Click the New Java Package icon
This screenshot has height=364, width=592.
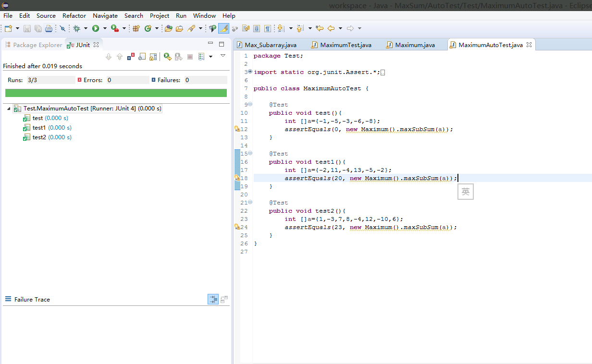pos(136,29)
